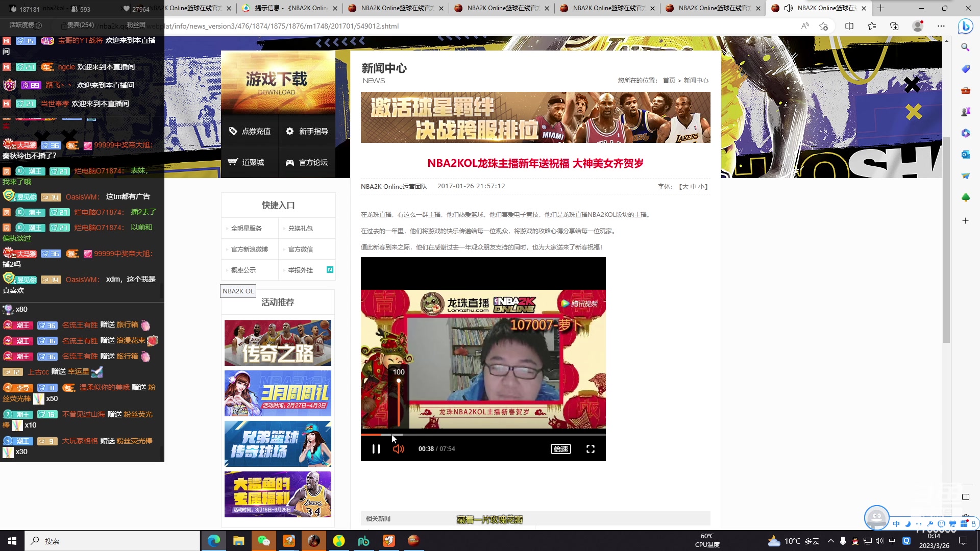Open the 倍速 playback speed menu
The width and height of the screenshot is (980, 551).
(x=561, y=449)
